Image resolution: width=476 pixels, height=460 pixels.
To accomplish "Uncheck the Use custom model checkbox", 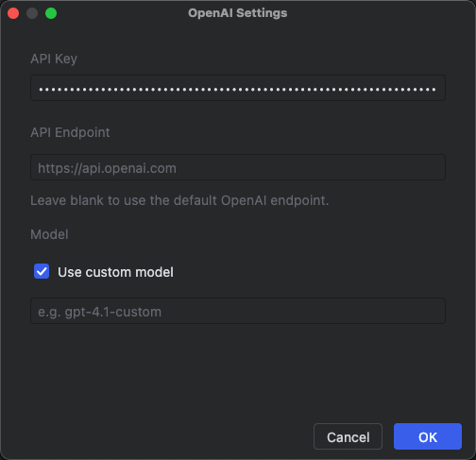I will pyautogui.click(x=42, y=271).
